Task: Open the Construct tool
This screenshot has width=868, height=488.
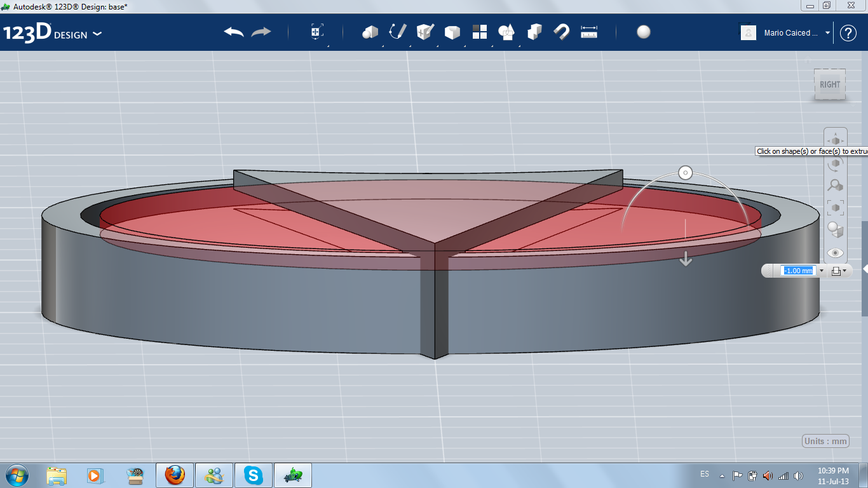Action: coord(425,32)
